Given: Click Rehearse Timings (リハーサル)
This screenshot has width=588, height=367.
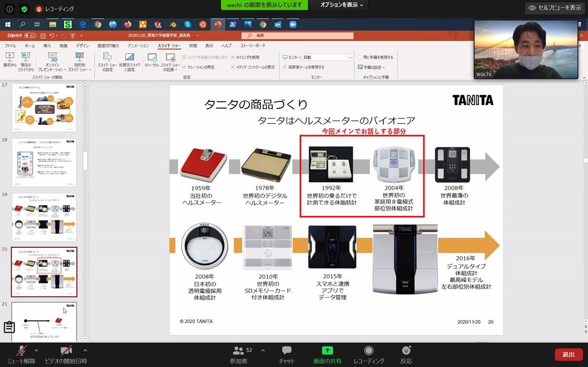Looking at the screenshot, I should pyautogui.click(x=152, y=60).
